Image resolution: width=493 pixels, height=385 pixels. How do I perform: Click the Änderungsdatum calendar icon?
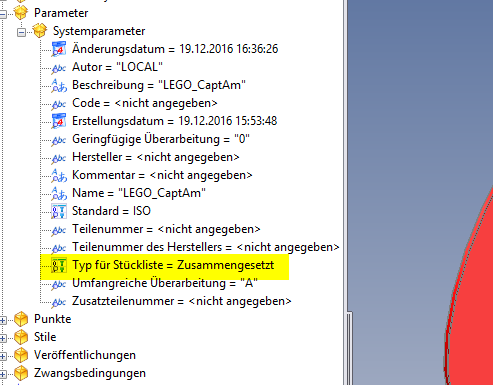click(59, 49)
